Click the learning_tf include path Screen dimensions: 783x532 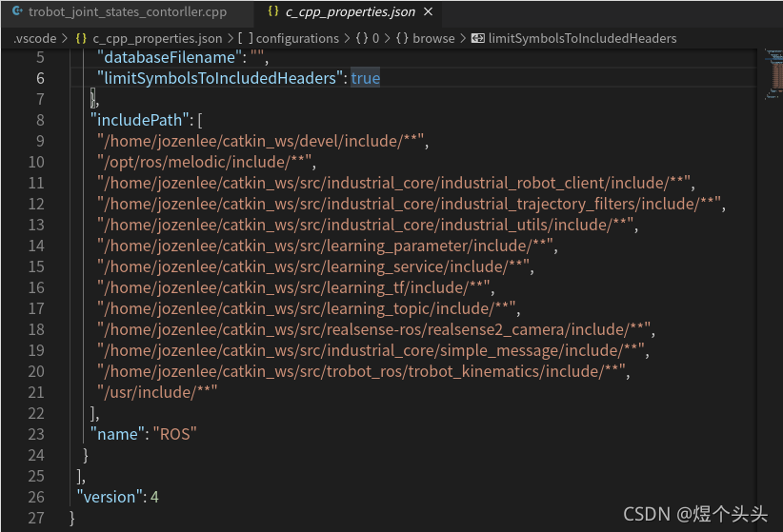(293, 288)
